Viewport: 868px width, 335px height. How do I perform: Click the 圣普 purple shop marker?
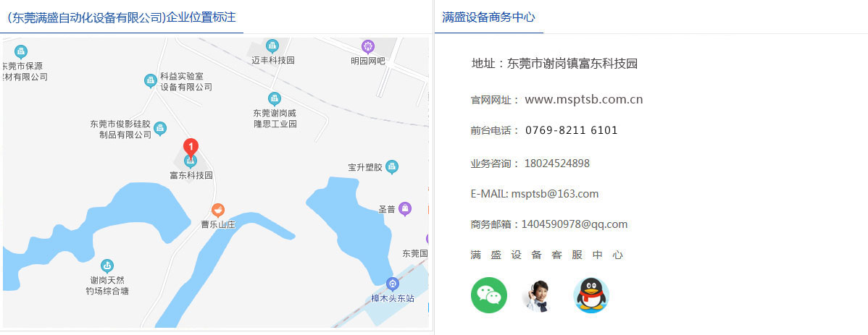(x=406, y=209)
